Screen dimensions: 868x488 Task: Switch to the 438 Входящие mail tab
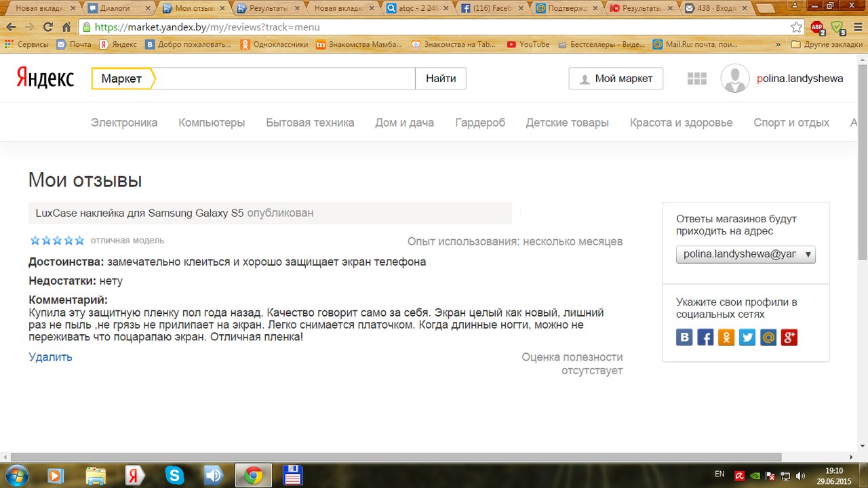[x=716, y=8]
